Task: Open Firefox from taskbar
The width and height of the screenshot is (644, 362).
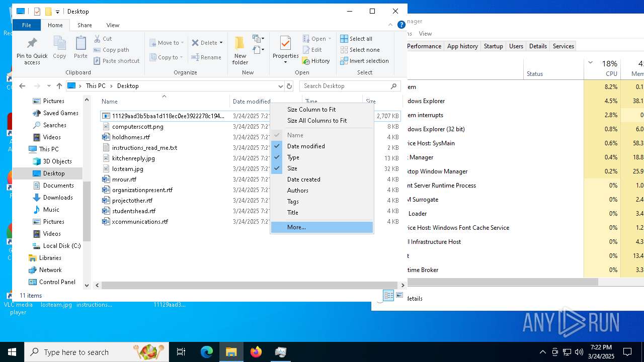Action: [256, 352]
